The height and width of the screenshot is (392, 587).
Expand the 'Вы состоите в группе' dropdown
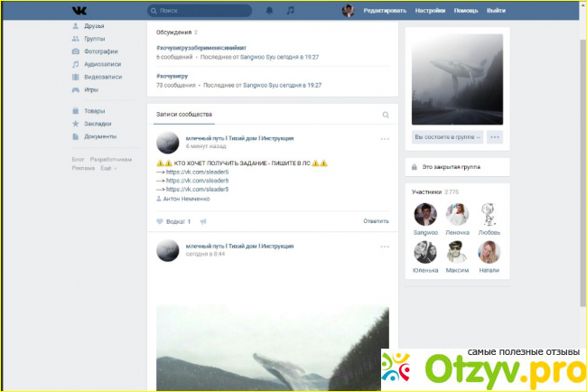point(447,137)
